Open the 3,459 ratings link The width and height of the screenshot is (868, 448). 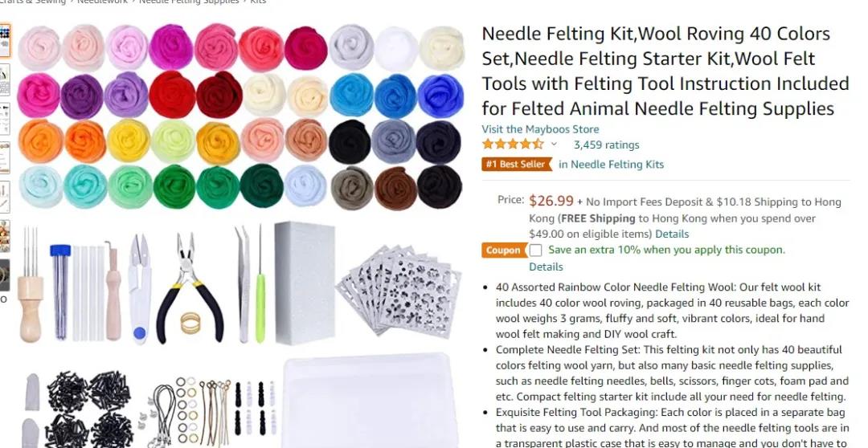pyautogui.click(x=606, y=145)
